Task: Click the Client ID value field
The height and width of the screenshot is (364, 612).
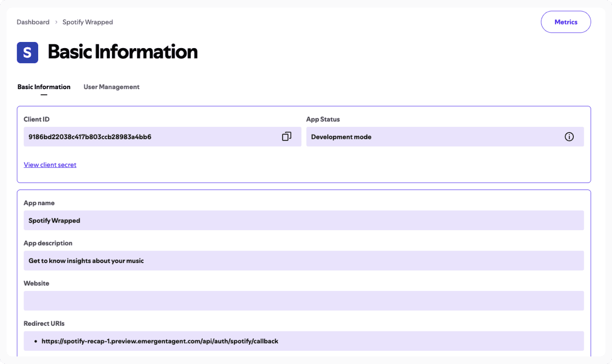Action: 162,137
